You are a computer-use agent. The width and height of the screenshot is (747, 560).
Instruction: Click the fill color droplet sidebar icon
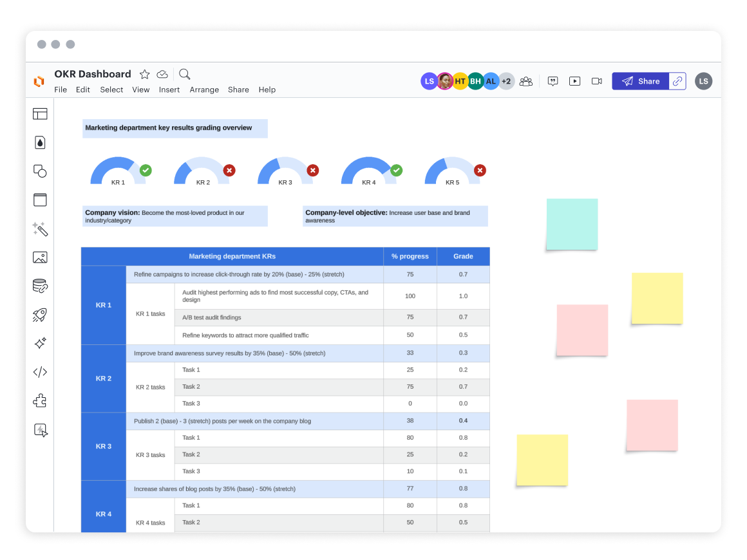click(x=40, y=143)
